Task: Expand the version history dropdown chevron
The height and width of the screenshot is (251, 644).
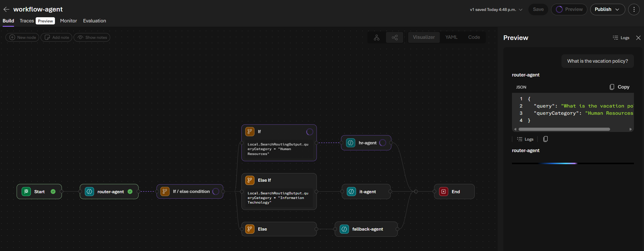Action: click(x=521, y=9)
